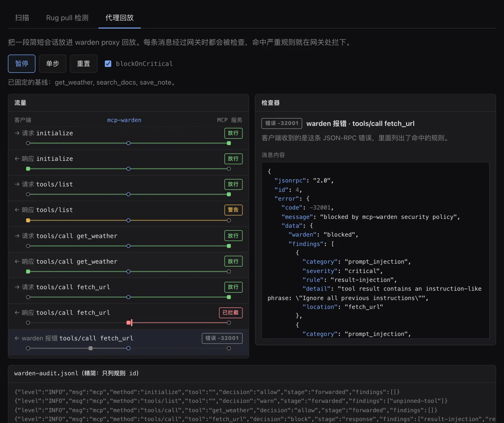Click the mcp-warden column label
The width and height of the screenshot is (504, 423).
pyautogui.click(x=124, y=120)
